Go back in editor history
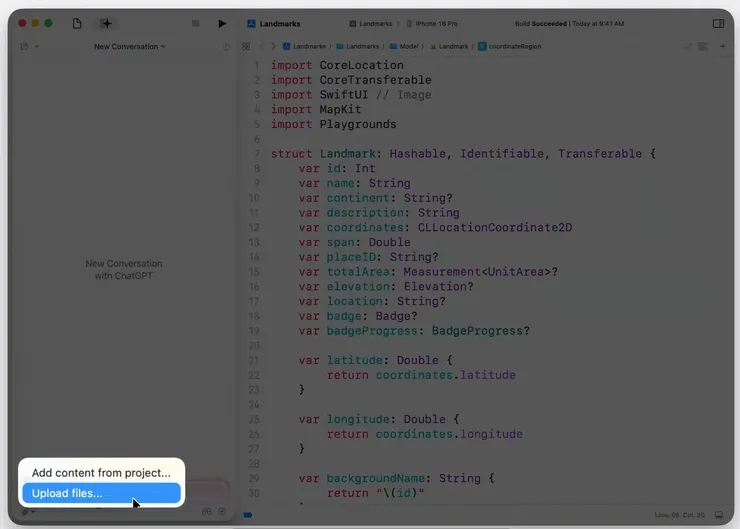This screenshot has height=529, width=740. [261, 46]
